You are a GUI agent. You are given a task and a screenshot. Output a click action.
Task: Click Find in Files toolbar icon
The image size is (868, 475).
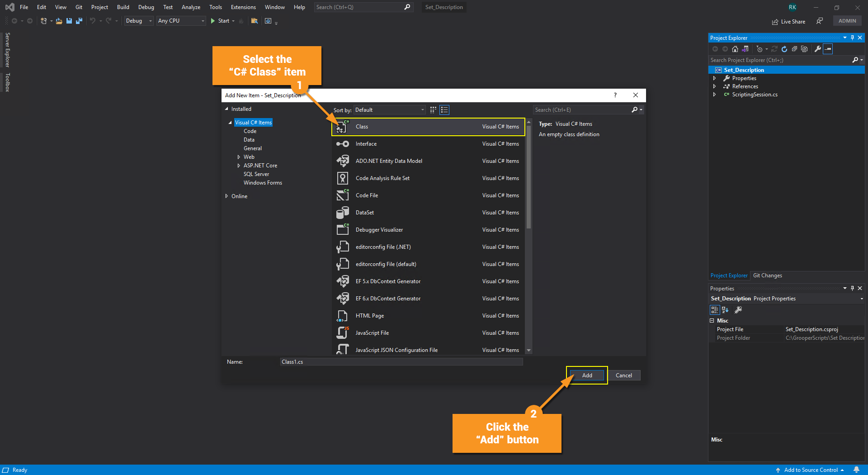pyautogui.click(x=255, y=21)
